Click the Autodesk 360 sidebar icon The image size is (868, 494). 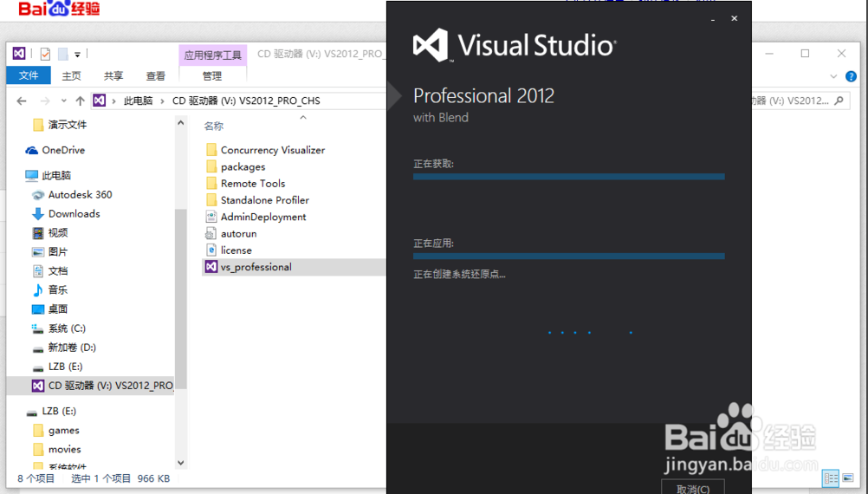38,195
